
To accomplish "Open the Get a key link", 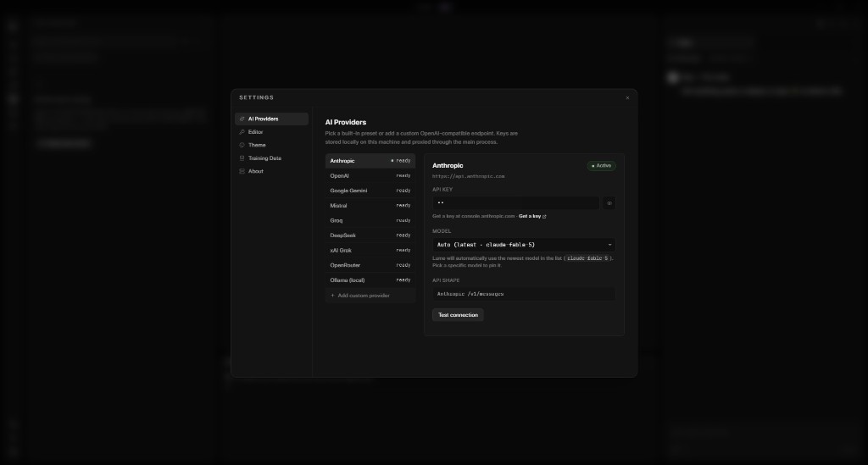I will tap(532, 216).
